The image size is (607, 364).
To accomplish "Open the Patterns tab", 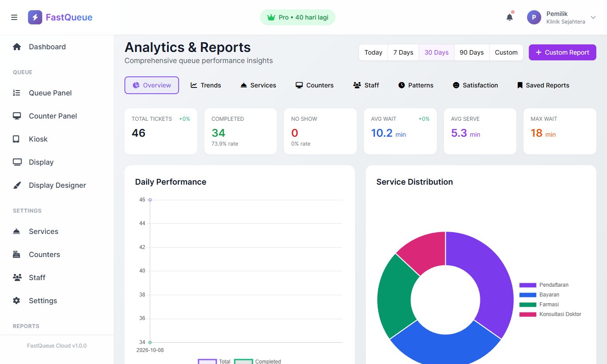I will tap(416, 85).
